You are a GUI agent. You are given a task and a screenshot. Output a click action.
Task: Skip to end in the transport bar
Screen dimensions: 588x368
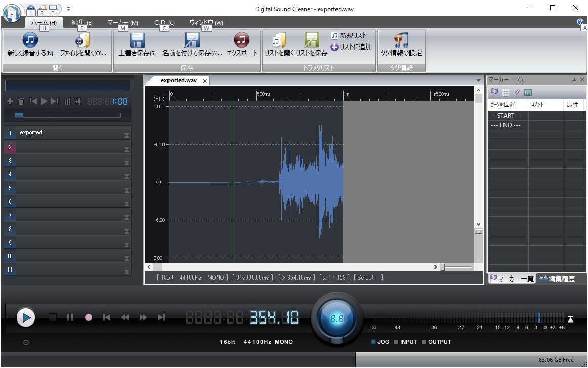click(x=161, y=318)
